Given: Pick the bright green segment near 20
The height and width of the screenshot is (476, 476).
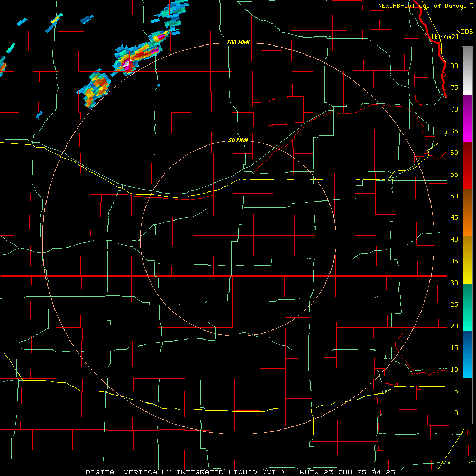Looking at the screenshot, I should point(467,322).
